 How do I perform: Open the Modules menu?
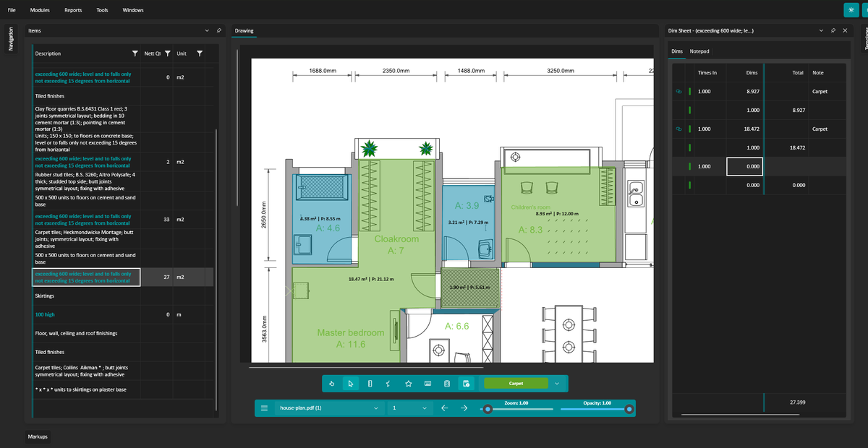(x=40, y=10)
